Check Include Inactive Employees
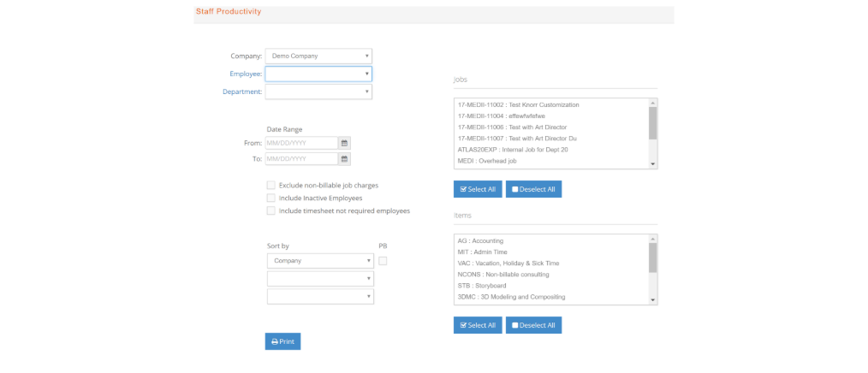Screen dimensions: 868x373 pyautogui.click(x=271, y=198)
